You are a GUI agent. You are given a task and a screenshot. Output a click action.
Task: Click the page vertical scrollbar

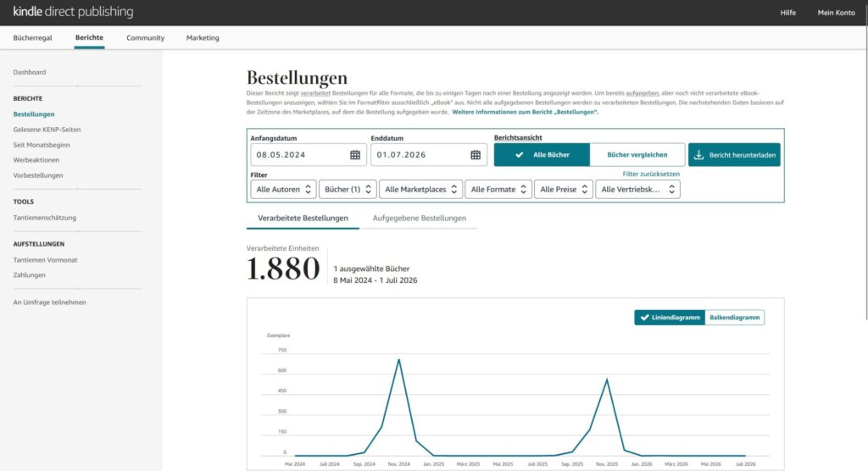(865, 160)
